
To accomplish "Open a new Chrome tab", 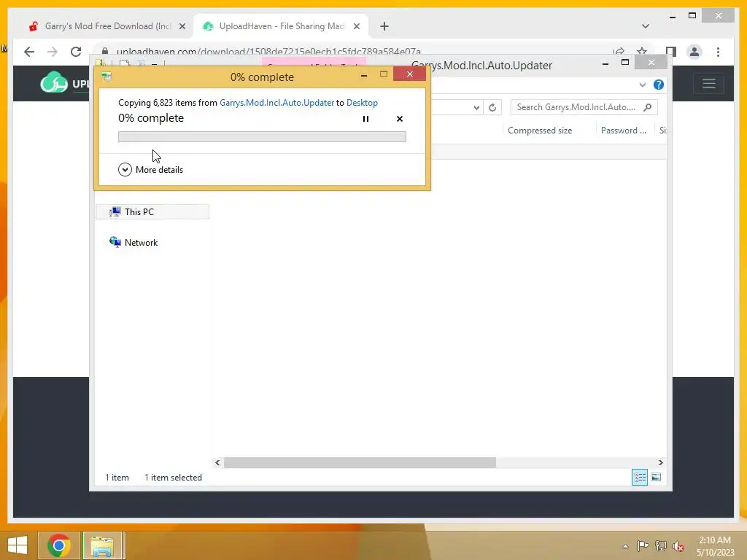I will [384, 26].
